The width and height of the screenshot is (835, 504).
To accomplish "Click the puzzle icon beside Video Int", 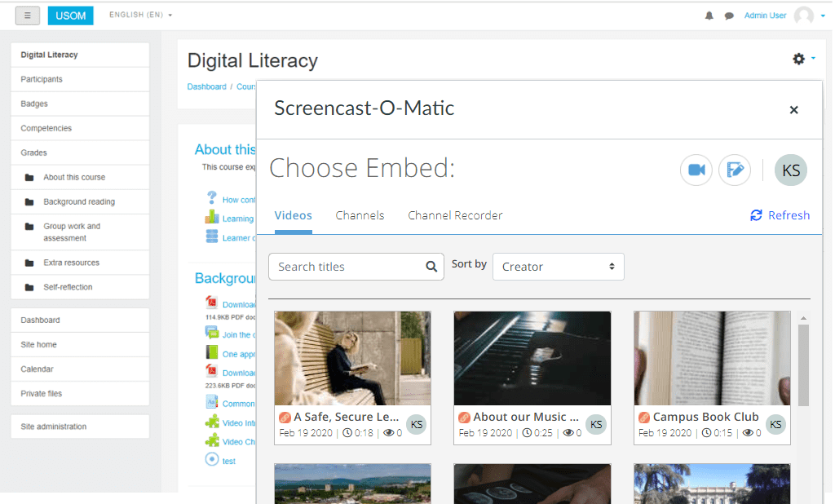I will pos(211,421).
